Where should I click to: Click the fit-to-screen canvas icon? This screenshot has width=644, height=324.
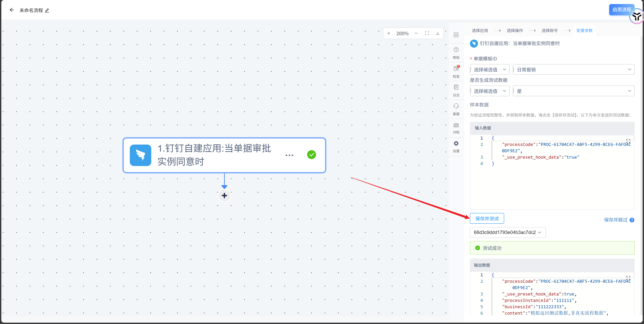tap(427, 33)
